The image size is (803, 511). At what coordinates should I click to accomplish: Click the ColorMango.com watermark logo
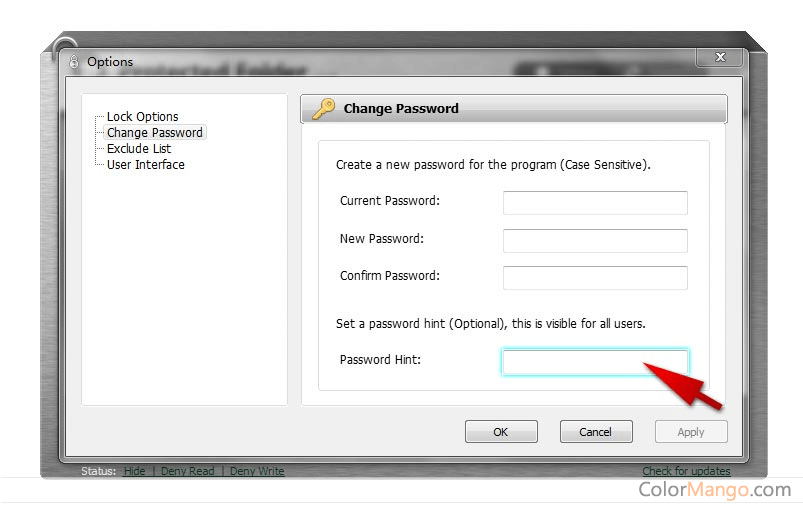point(714,490)
